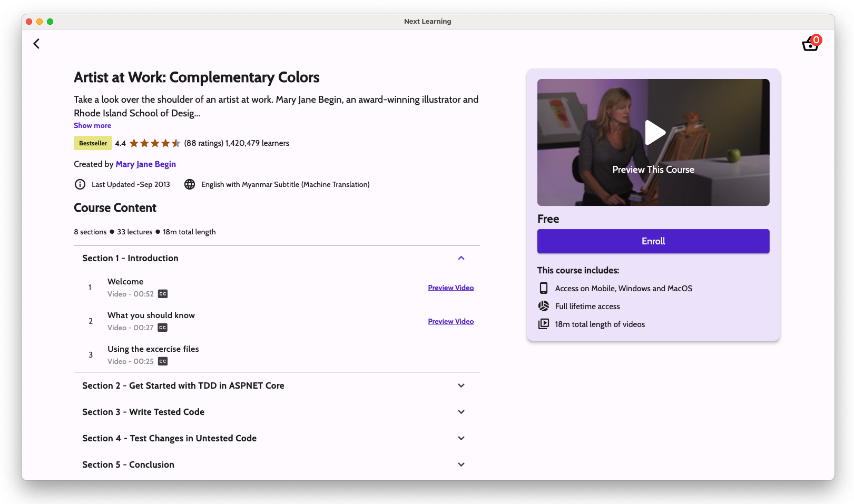Click the star rating display

point(155,143)
